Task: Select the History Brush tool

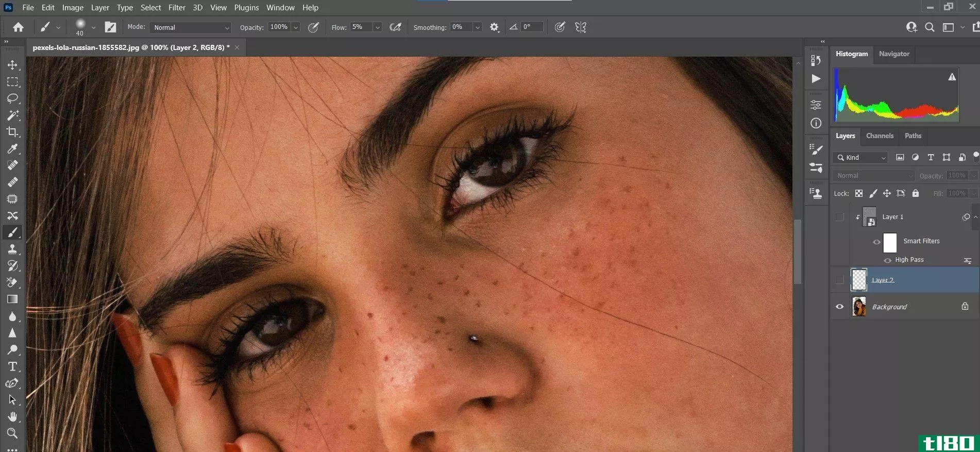Action: tap(12, 266)
